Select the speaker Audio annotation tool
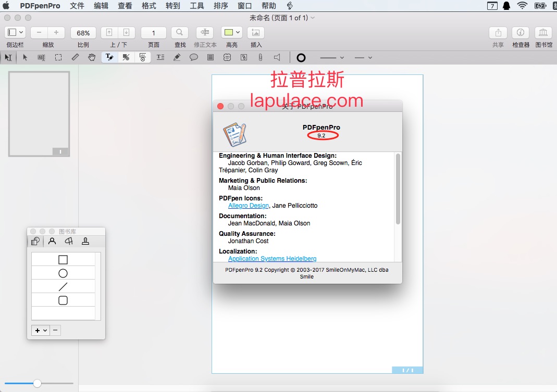 click(277, 57)
